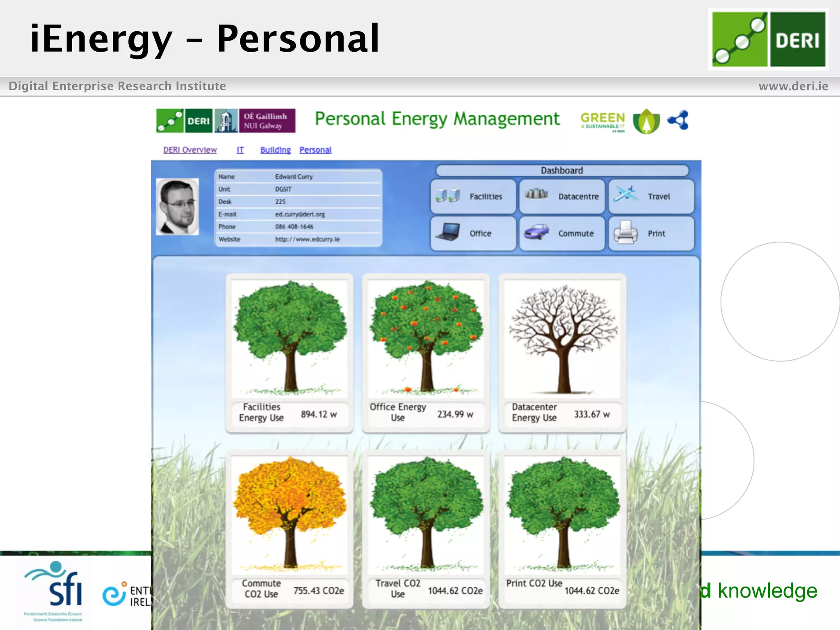Click the phone number '086 408-1646'
840x630 pixels.
tap(294, 227)
